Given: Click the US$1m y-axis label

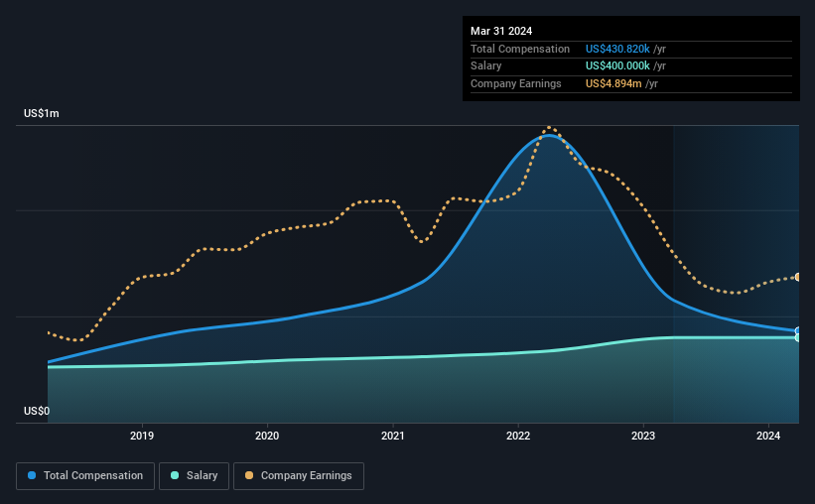Looking at the screenshot, I should (42, 113).
